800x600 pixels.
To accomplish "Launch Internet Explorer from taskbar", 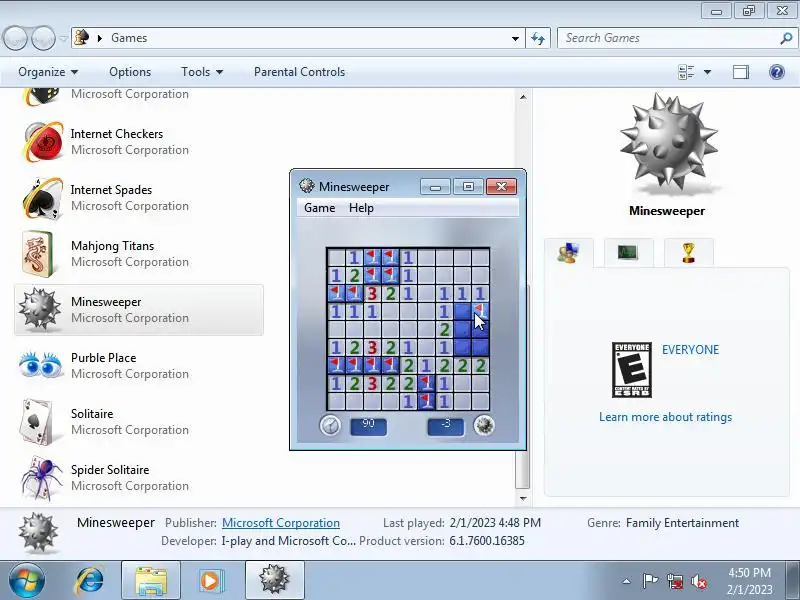I will 89,580.
